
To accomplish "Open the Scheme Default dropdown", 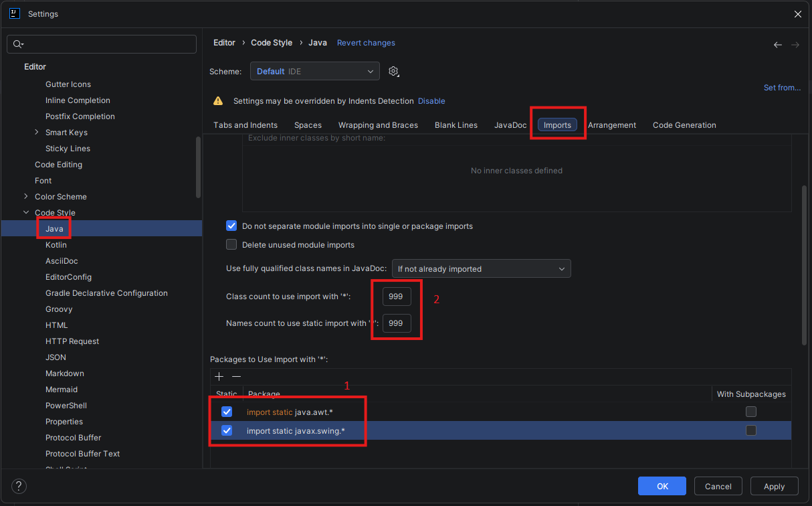I will (314, 72).
